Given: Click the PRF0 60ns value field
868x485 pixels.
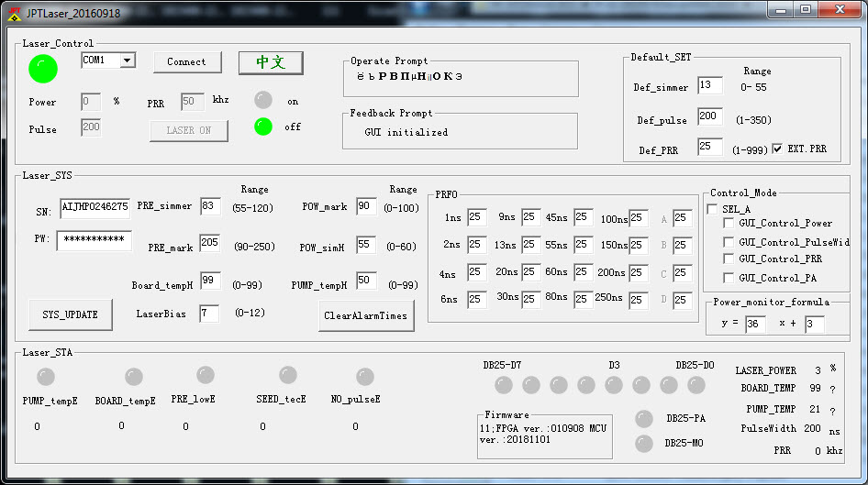Looking at the screenshot, I should (583, 272).
